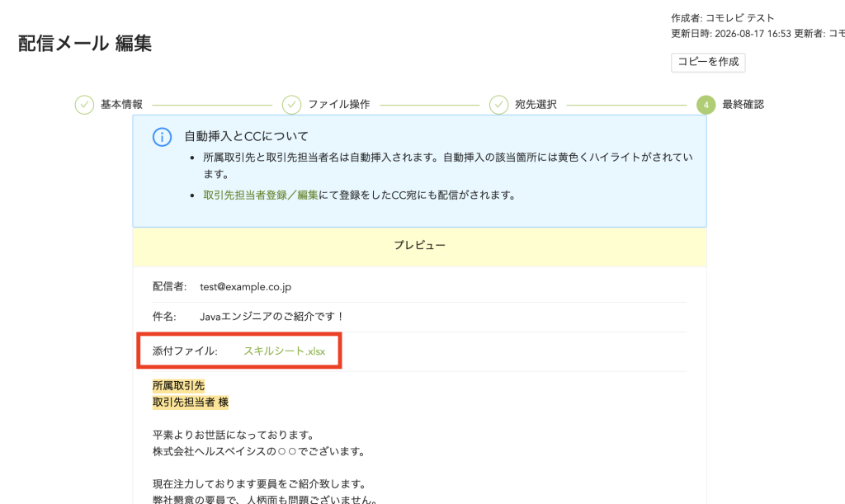Click the 配信者: label

coord(169,286)
